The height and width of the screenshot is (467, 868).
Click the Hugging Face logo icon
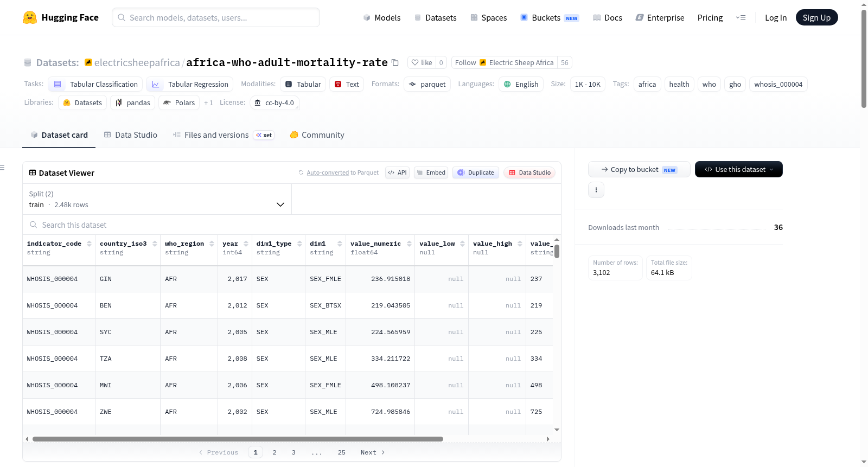[30, 17]
